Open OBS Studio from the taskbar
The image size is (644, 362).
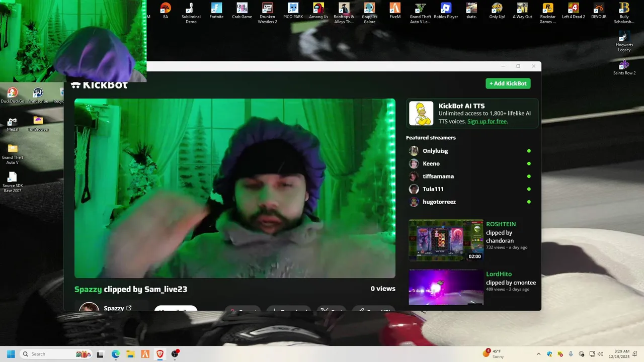(x=175, y=354)
